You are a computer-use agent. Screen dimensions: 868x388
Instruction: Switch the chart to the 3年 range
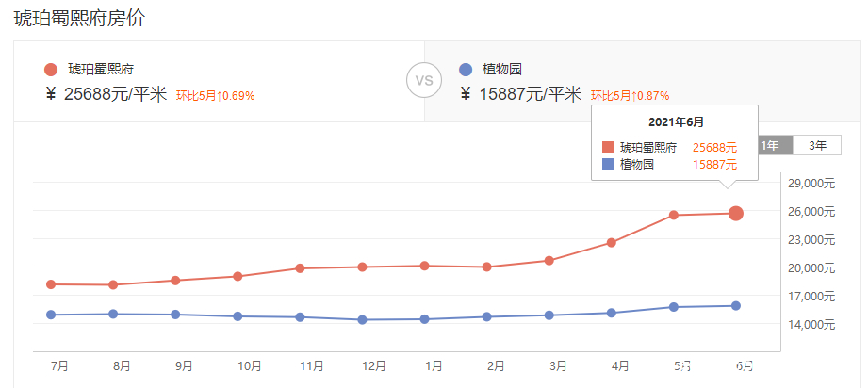point(817,145)
